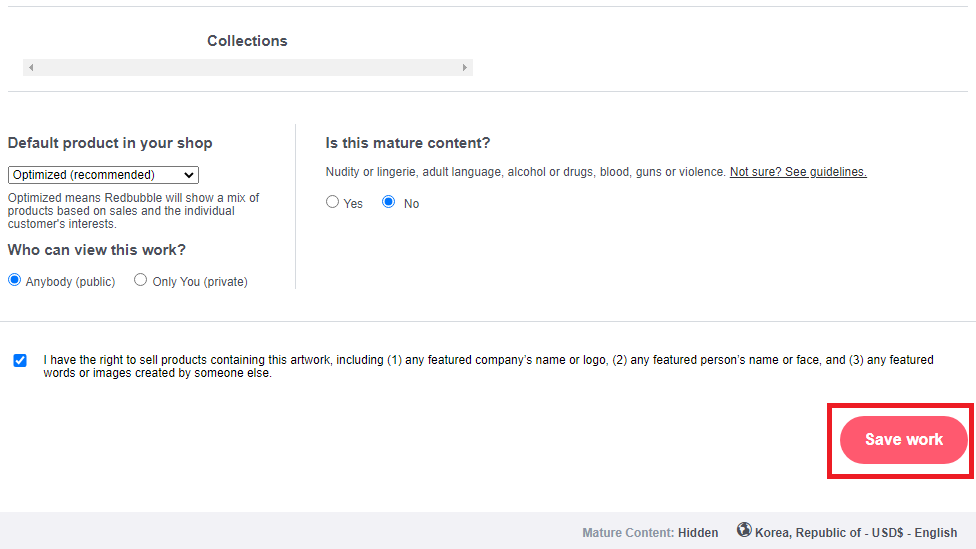Click the Collections heading
This screenshot has width=976, height=549.
point(247,41)
